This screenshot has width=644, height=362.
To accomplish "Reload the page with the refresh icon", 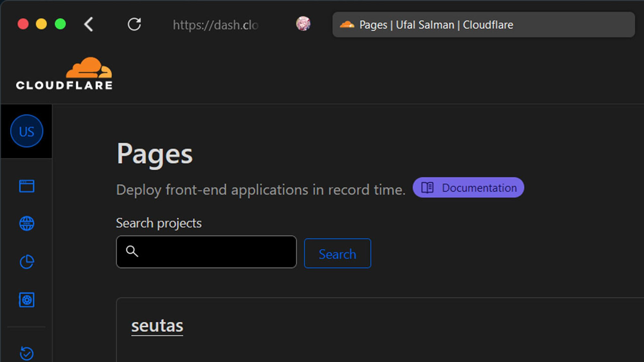I will pyautogui.click(x=134, y=24).
